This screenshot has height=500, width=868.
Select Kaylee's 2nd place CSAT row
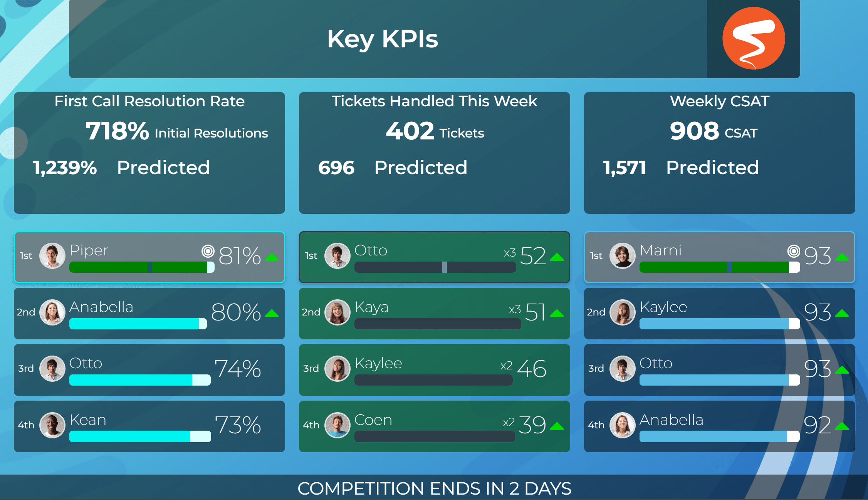720,314
